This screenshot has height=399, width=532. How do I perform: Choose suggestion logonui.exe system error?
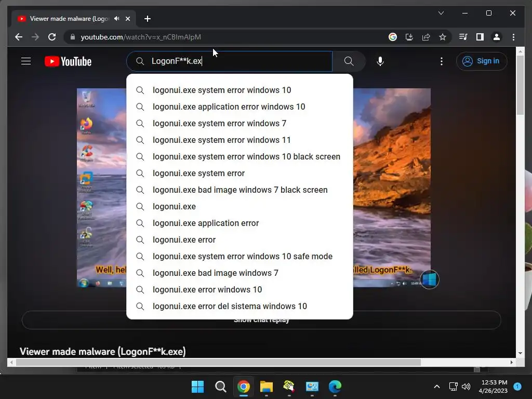(240, 173)
